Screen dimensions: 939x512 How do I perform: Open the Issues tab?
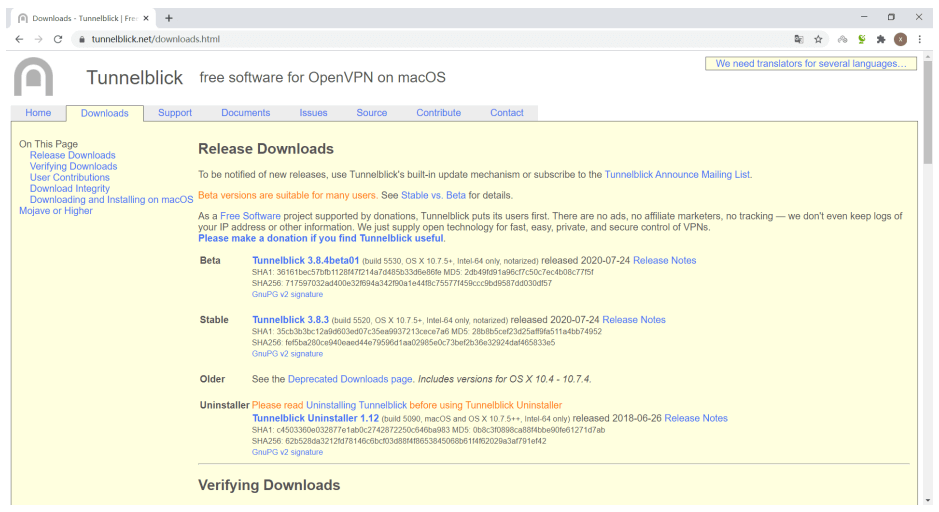click(x=313, y=113)
